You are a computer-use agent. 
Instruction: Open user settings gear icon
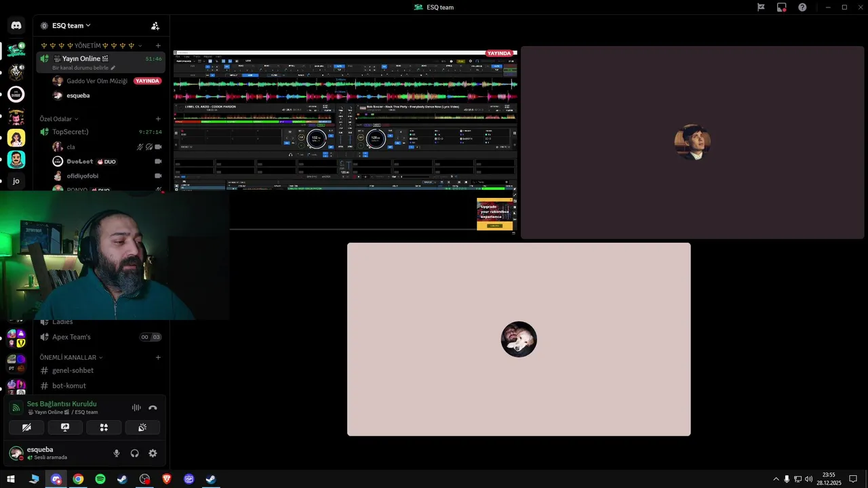pos(153,453)
